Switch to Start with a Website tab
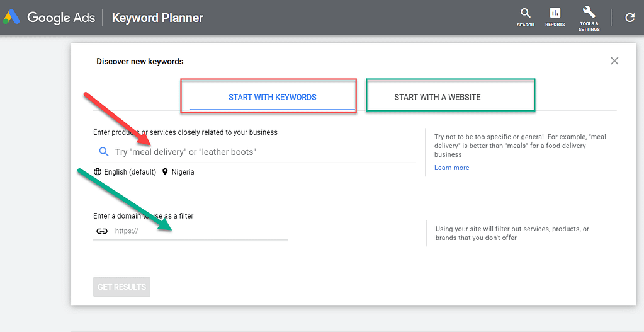Image resolution: width=644 pixels, height=332 pixels. pyautogui.click(x=438, y=98)
